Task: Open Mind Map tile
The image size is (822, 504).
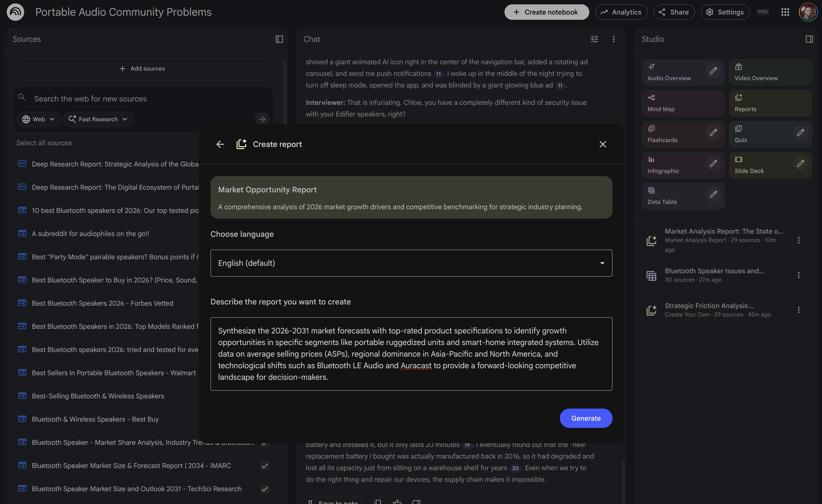Action: pyautogui.click(x=683, y=103)
